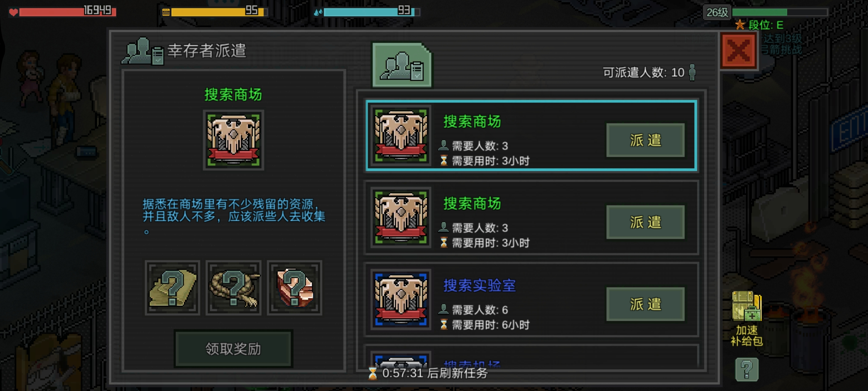Dispatch survivors to 搜索实验室 mission
Viewport: 868px width, 391px height.
646,304
